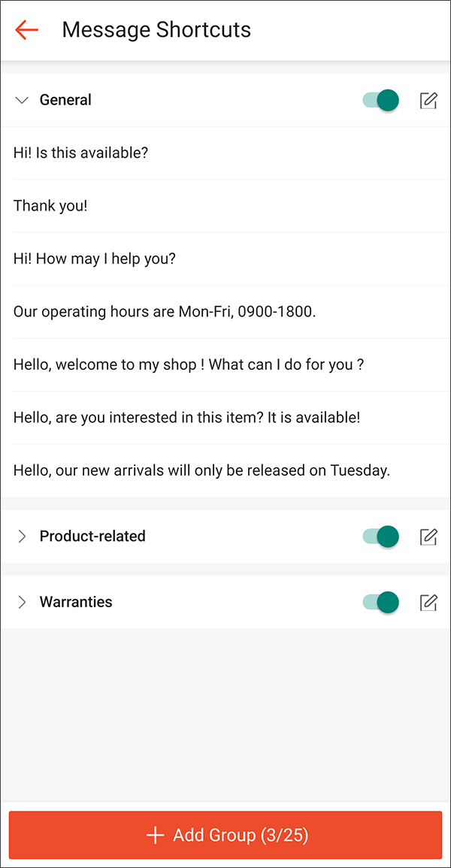Turn off the Warranties switch
This screenshot has width=451, height=868.
pyautogui.click(x=380, y=602)
